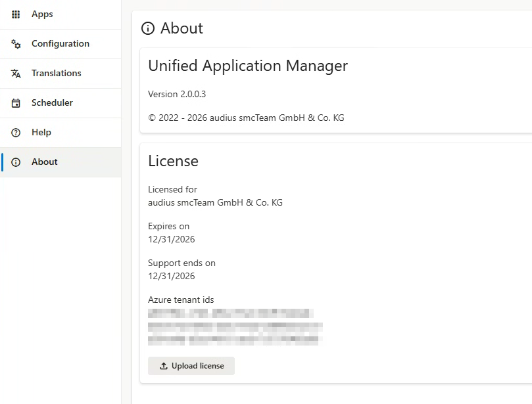Click the Translations language icon
This screenshot has height=404, width=532.
tap(16, 73)
